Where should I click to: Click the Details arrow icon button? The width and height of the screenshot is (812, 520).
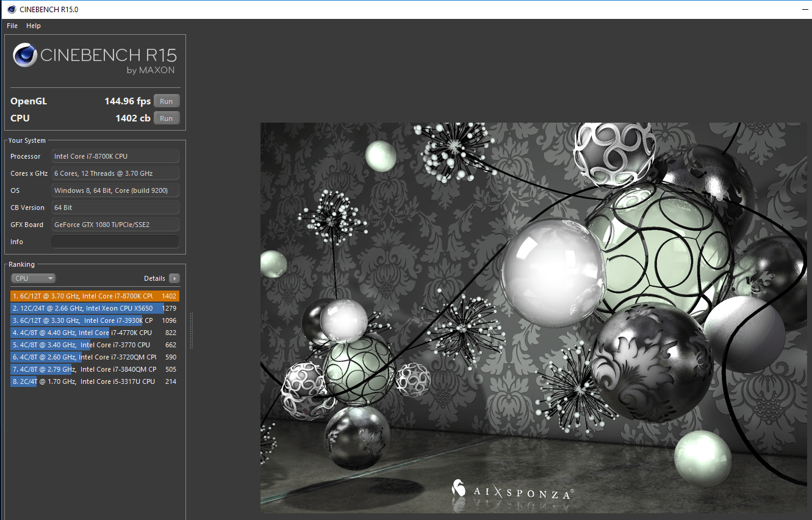174,278
